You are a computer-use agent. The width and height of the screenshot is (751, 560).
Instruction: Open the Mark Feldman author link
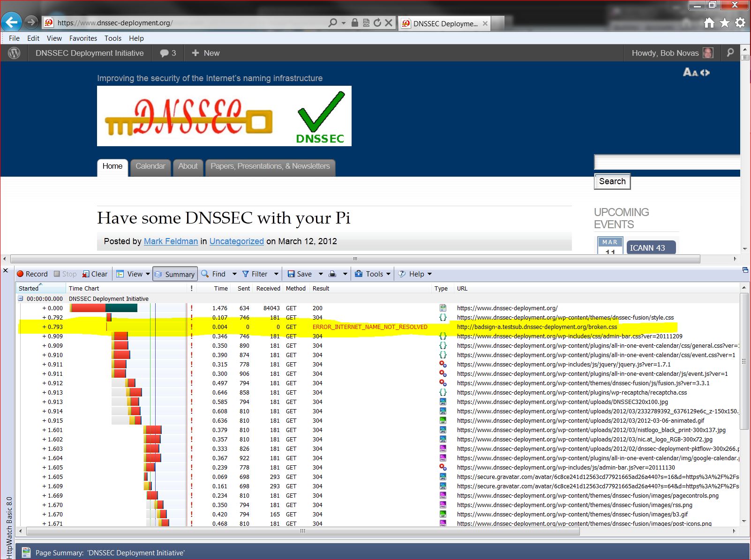(171, 241)
